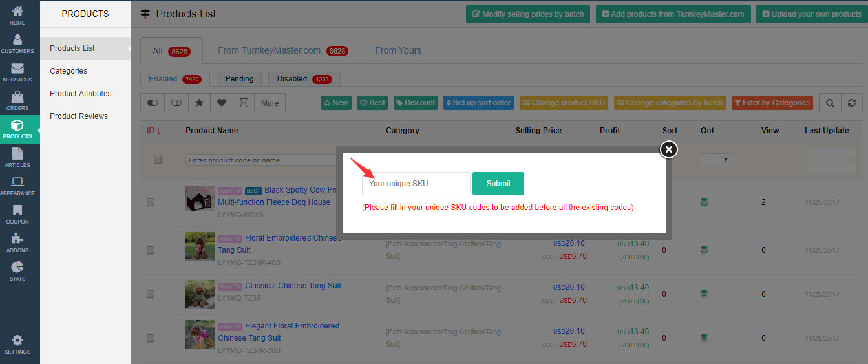This screenshot has height=364, width=868.
Task: Click the search magnifier icon
Action: [830, 103]
